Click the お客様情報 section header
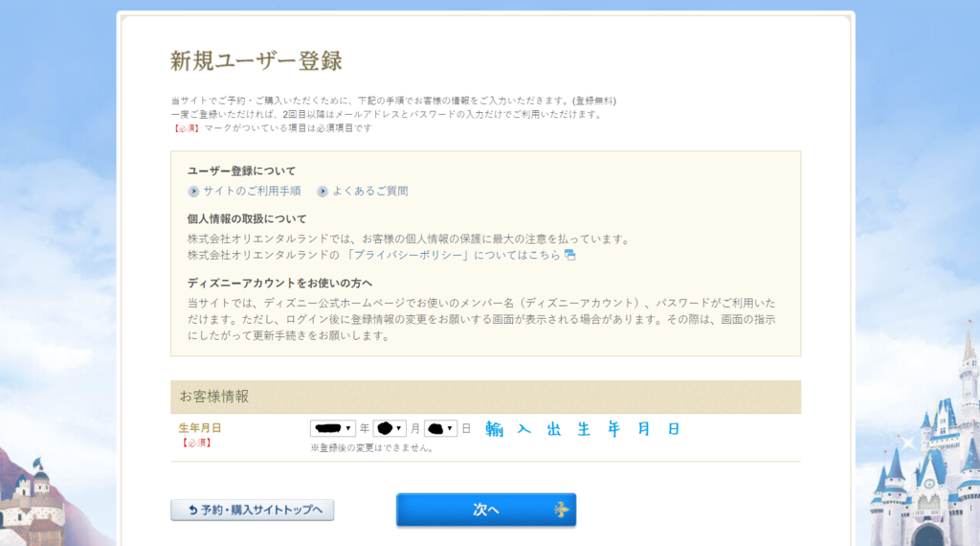This screenshot has height=546, width=980. pyautogui.click(x=485, y=397)
